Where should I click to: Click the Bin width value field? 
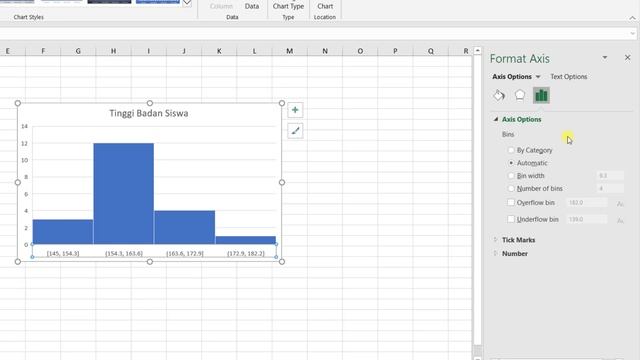610,176
